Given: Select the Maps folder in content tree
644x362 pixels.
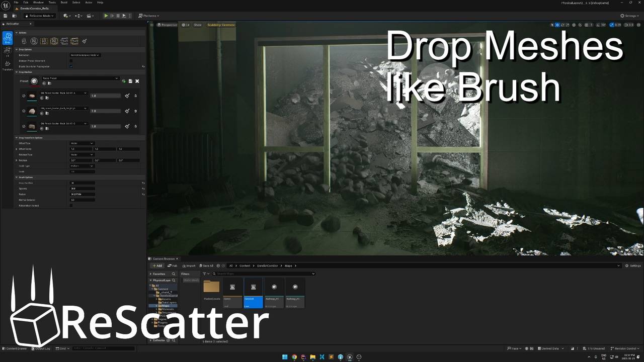Looking at the screenshot, I should pos(165,306).
